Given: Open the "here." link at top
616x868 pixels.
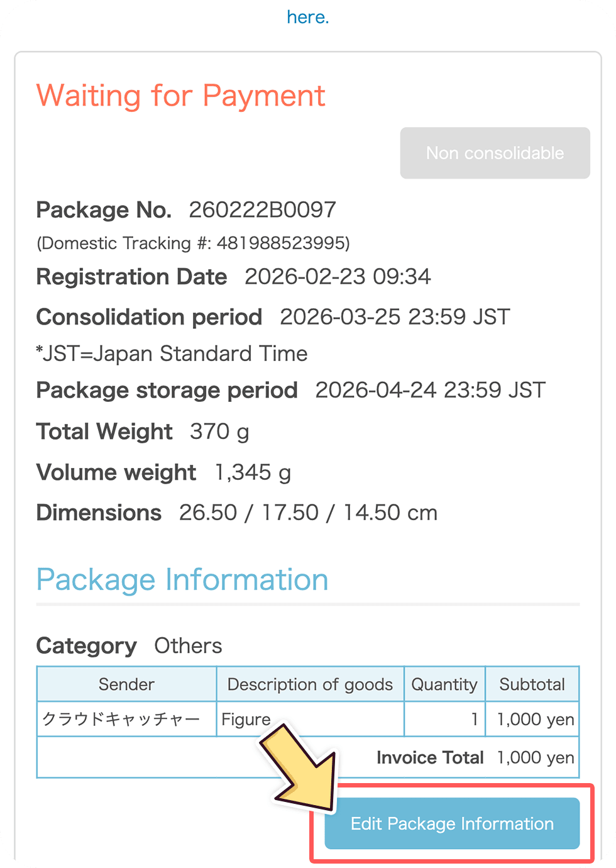Looking at the screenshot, I should (x=308, y=17).
